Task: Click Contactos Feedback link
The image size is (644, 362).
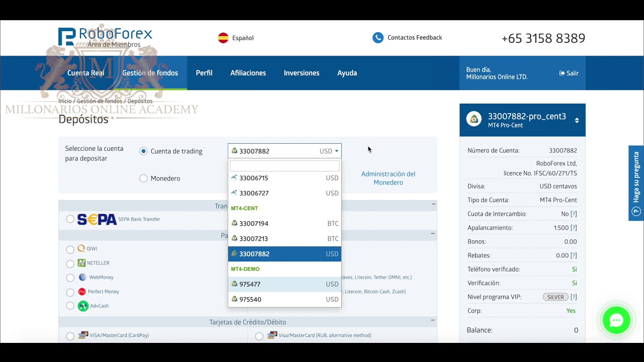Action: coord(415,38)
